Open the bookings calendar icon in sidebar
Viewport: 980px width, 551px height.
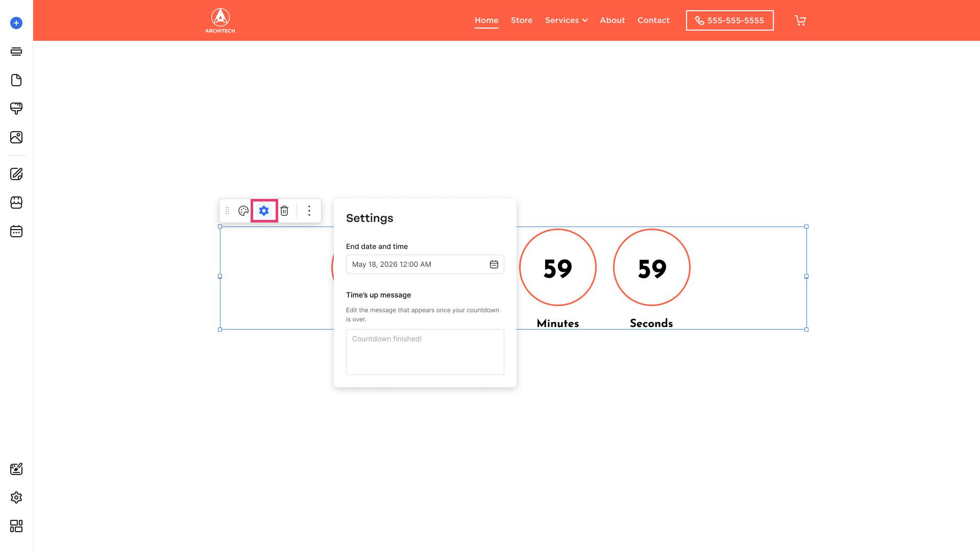(x=16, y=231)
